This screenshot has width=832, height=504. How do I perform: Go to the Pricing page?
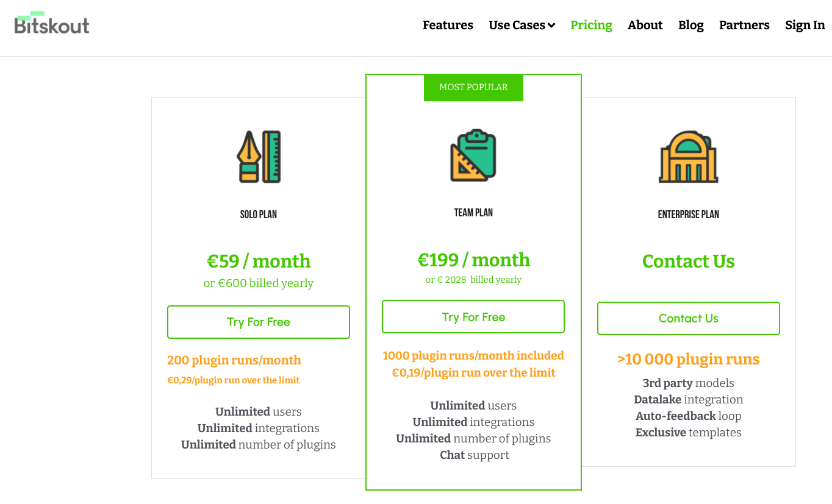pyautogui.click(x=591, y=25)
